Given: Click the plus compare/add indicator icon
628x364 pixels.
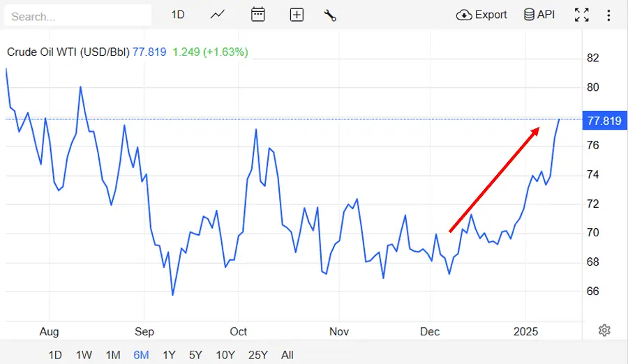Looking at the screenshot, I should pyautogui.click(x=297, y=15).
